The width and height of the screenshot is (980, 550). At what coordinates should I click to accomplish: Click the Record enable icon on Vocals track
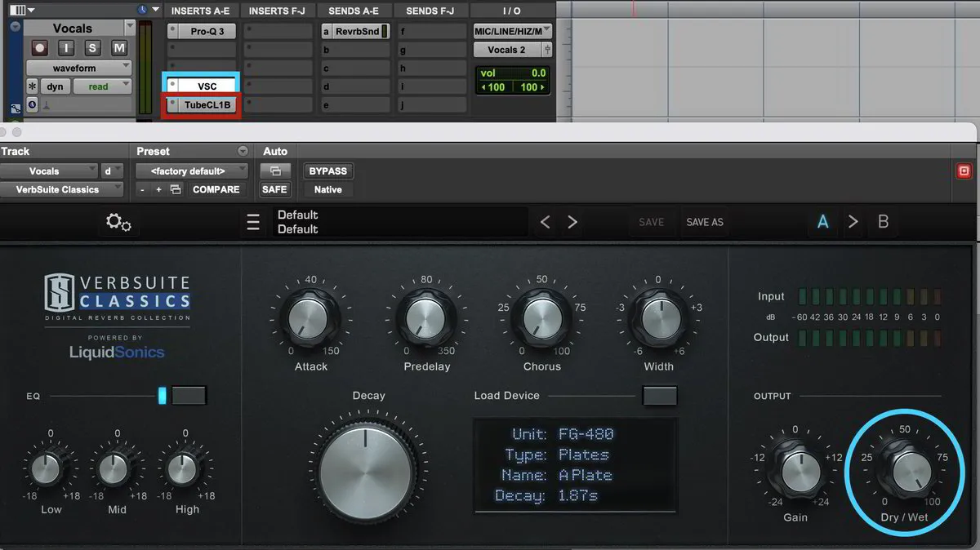(x=40, y=47)
